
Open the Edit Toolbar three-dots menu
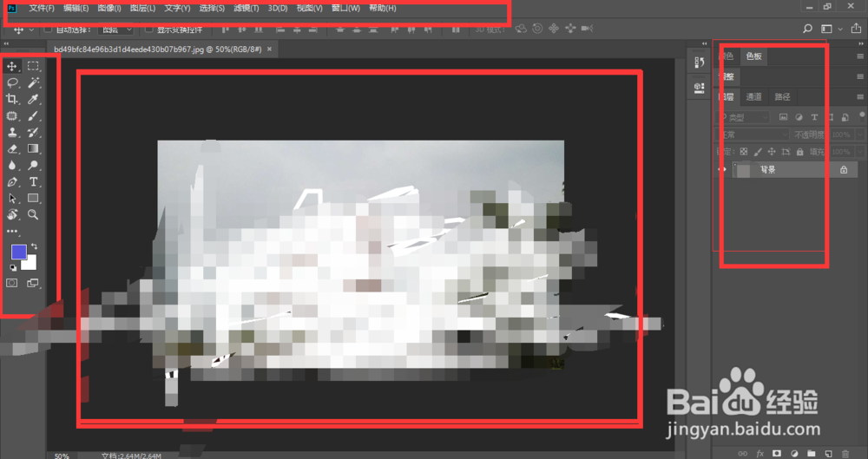click(11, 231)
